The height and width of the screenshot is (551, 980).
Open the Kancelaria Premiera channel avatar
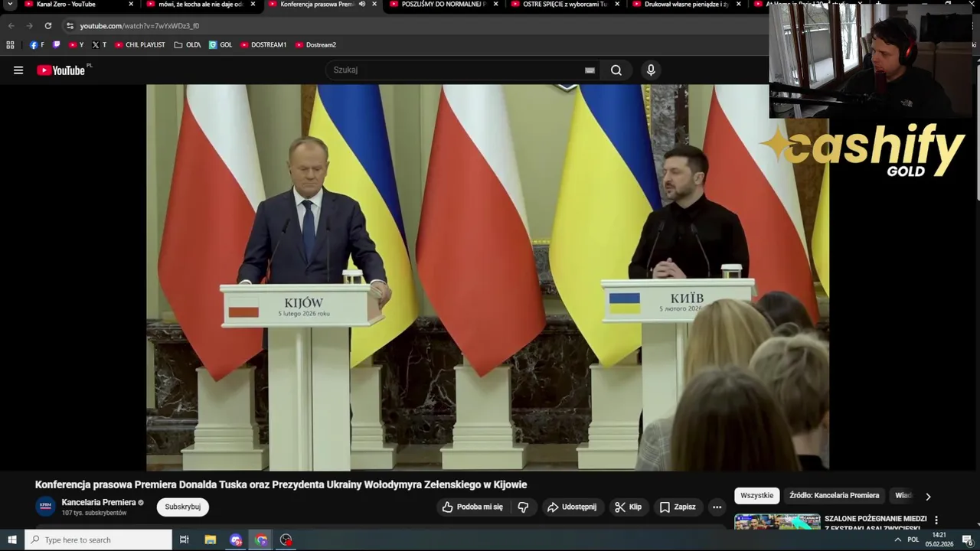(46, 506)
